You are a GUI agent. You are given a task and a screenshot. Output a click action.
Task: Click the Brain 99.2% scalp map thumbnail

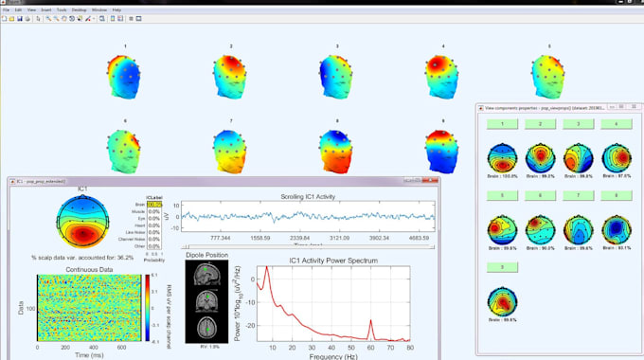pos(540,158)
